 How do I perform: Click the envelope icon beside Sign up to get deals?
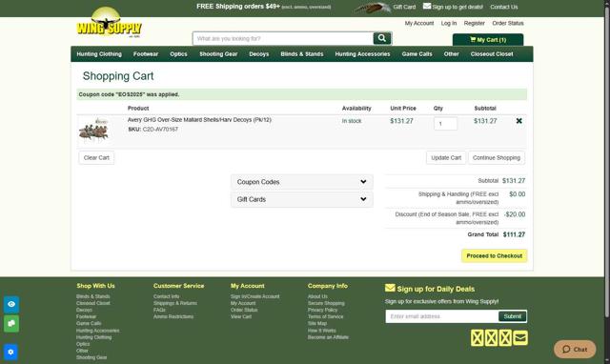(427, 7)
